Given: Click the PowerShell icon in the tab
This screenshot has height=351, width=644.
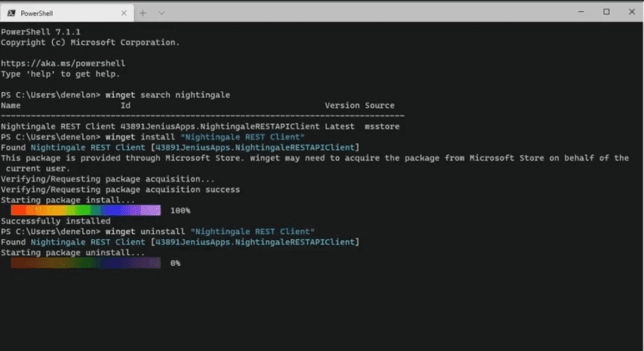Looking at the screenshot, I should [11, 12].
